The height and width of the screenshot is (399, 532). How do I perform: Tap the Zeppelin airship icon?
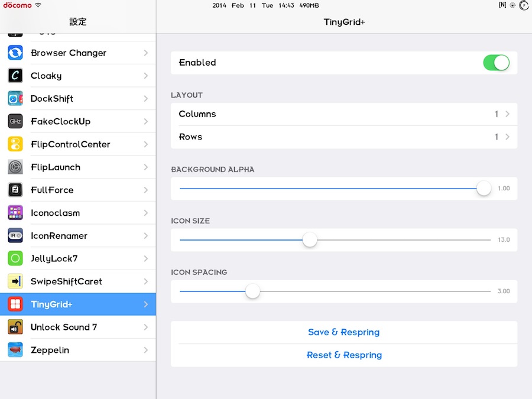click(15, 350)
